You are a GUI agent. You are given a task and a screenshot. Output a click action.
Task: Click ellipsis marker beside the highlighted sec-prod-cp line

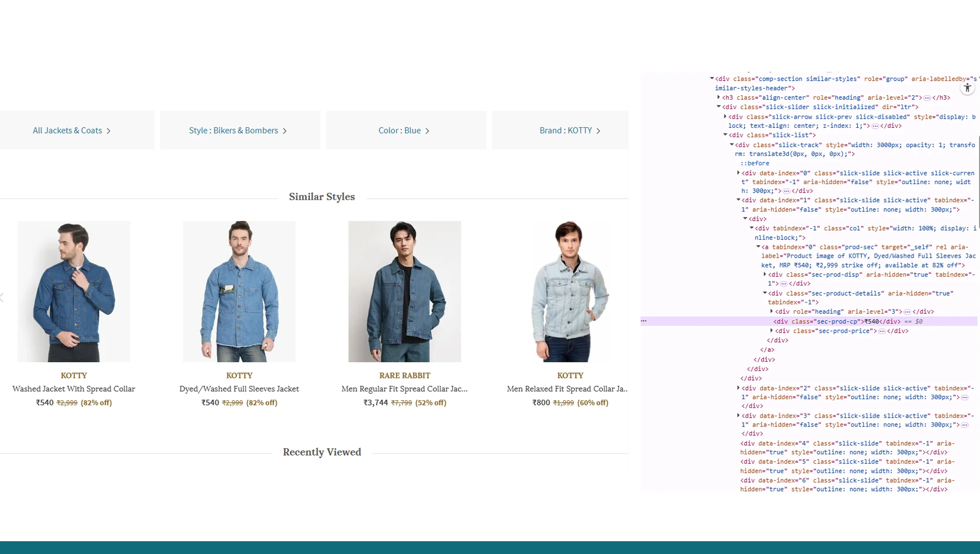(x=644, y=321)
